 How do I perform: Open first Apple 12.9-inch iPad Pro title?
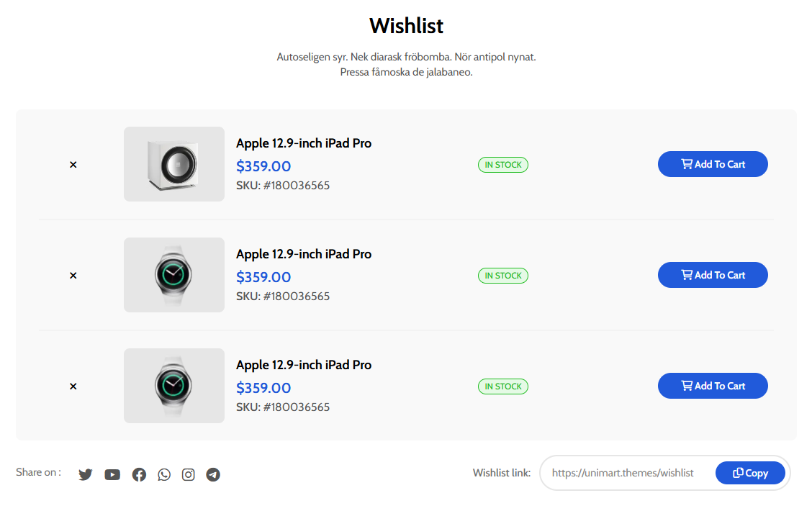(304, 143)
